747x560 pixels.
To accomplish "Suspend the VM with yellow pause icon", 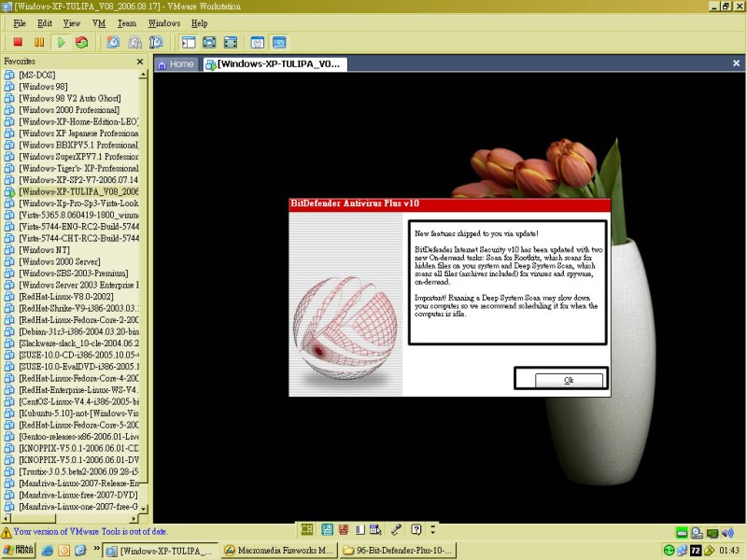I will point(39,42).
